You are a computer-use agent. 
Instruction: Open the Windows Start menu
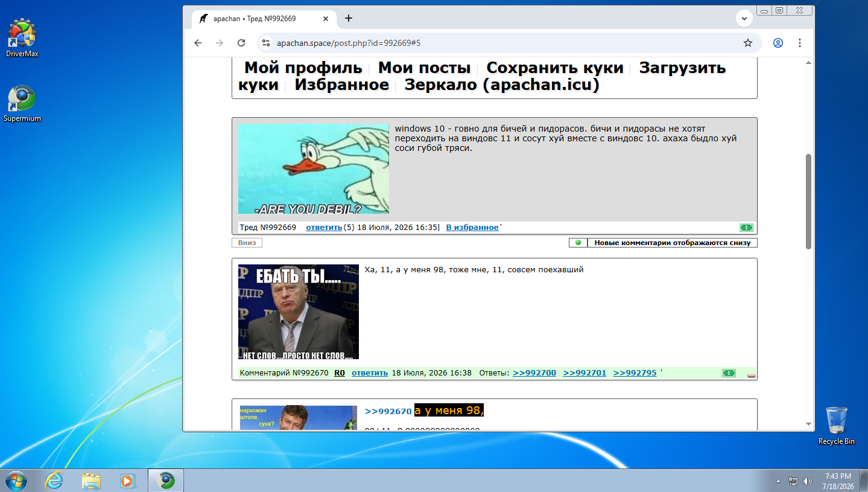(x=16, y=481)
